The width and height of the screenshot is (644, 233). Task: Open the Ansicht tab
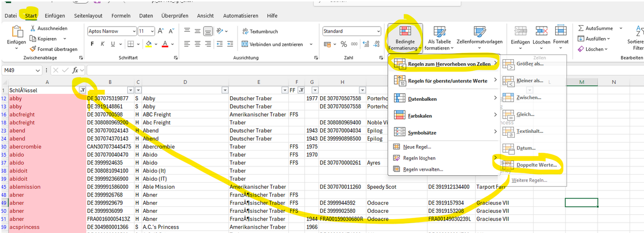pos(206,16)
